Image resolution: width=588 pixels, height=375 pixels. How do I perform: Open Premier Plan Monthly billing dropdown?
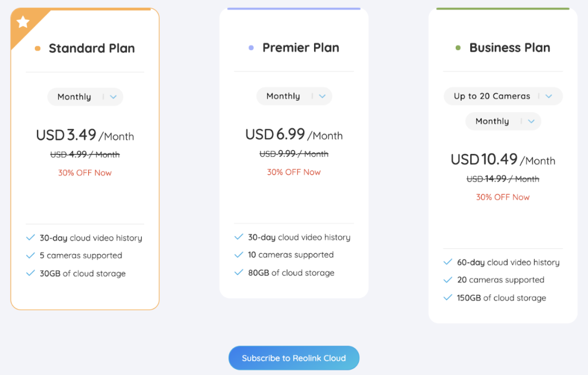click(294, 96)
